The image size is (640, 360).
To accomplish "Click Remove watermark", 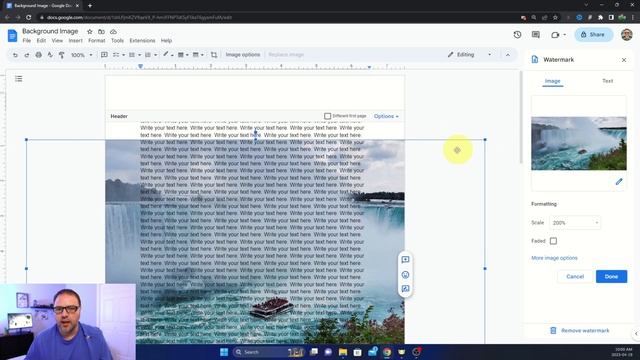I will click(580, 331).
